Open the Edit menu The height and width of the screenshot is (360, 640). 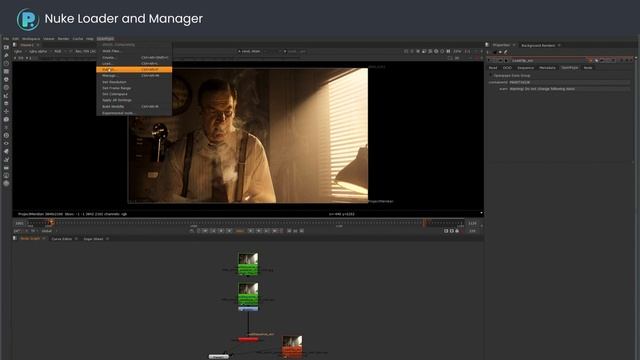pyautogui.click(x=15, y=39)
